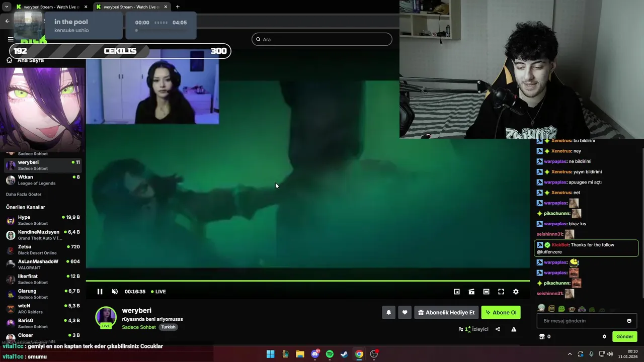This screenshot has height=362, width=644.
Task: Open File Explorer from taskbar
Action: [x=300, y=354]
